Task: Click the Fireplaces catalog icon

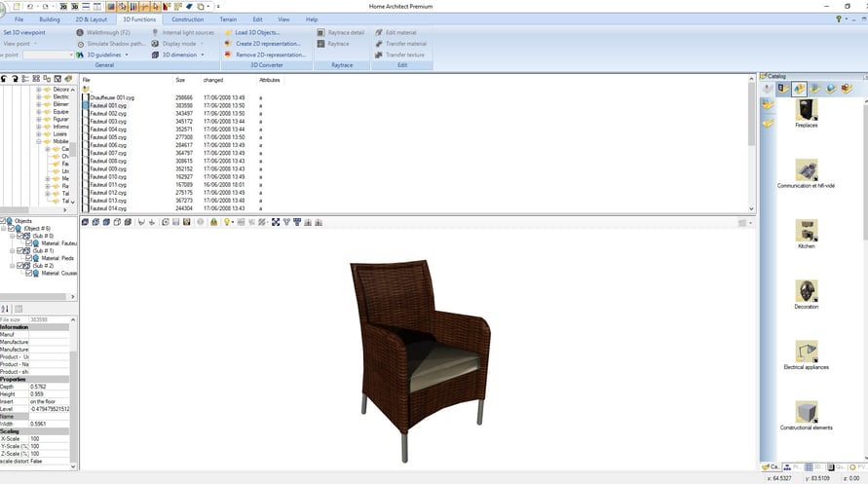Action: (807, 109)
